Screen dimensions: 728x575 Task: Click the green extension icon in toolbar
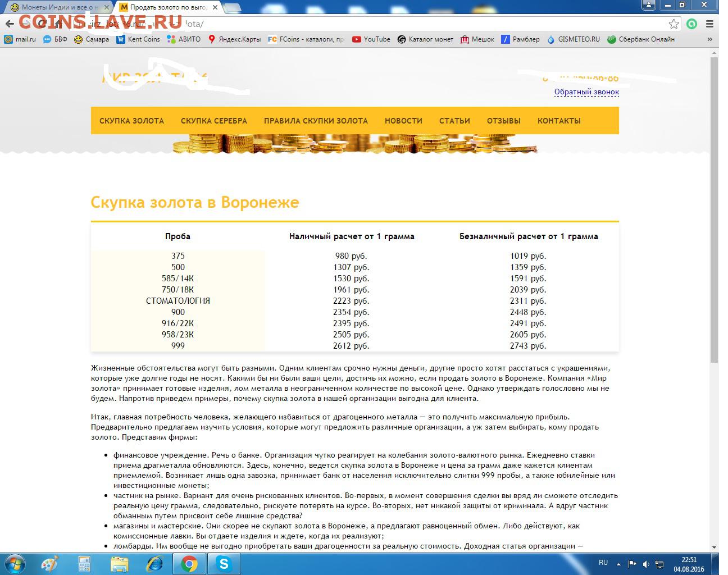692,24
